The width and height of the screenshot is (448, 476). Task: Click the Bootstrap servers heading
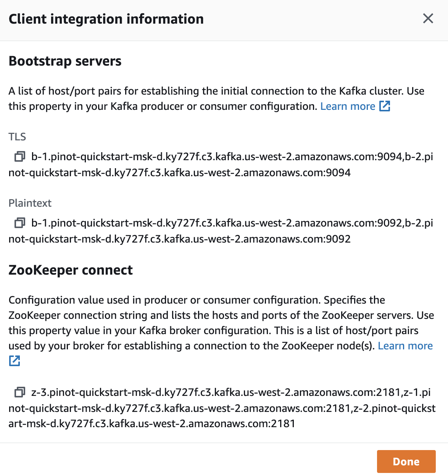(65, 61)
